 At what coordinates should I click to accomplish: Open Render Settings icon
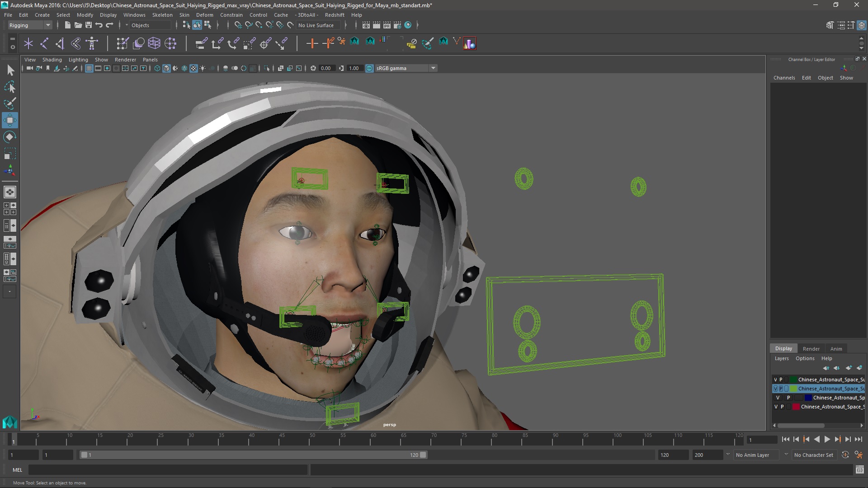[397, 25]
